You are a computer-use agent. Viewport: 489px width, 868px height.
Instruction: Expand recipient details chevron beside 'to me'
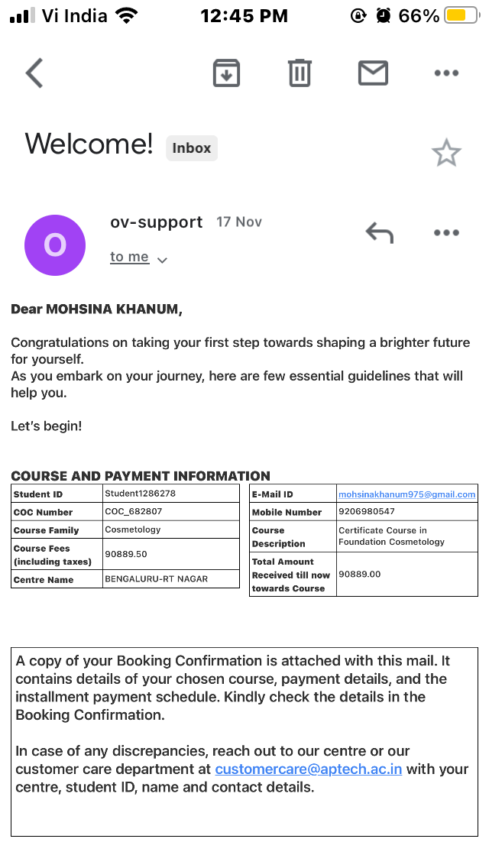point(162,260)
